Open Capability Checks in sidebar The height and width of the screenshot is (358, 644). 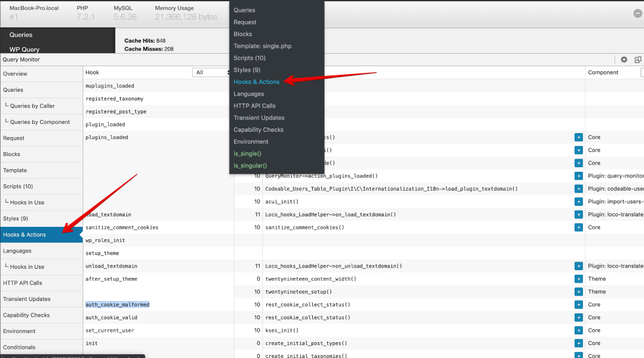[41, 315]
